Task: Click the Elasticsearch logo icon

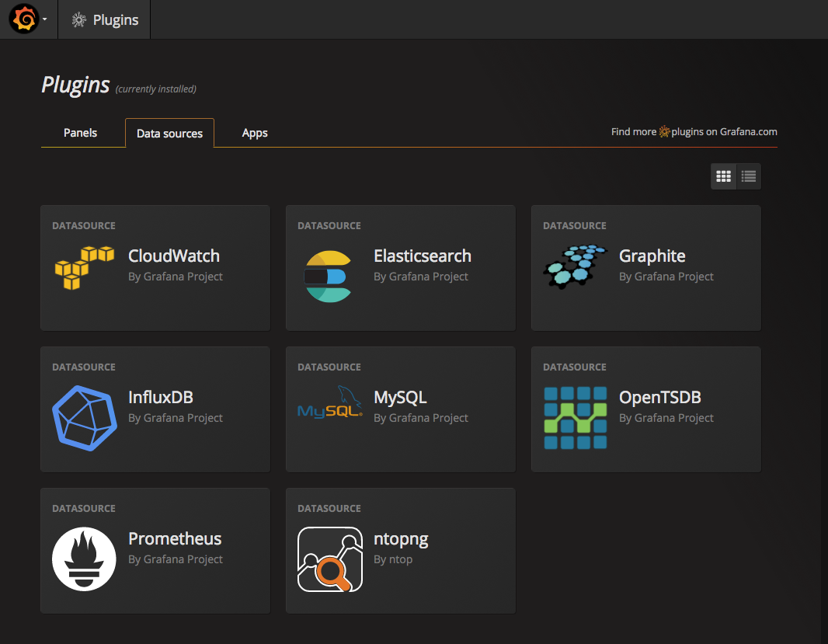Action: [328, 277]
